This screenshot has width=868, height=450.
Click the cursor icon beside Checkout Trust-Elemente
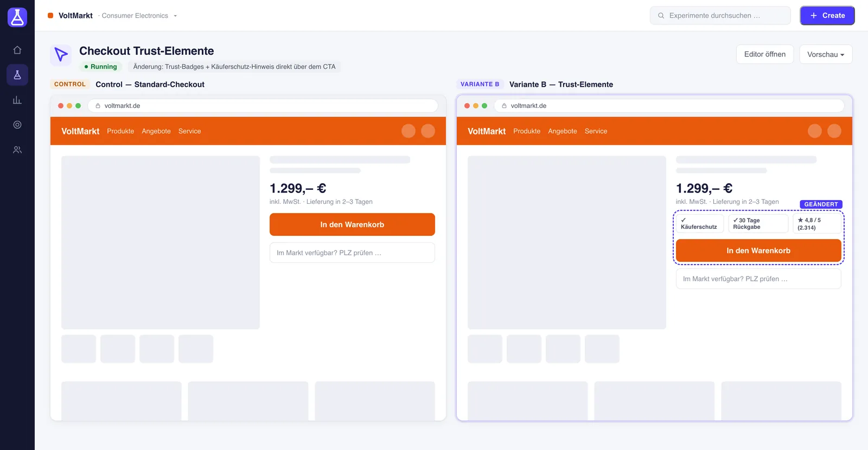coord(61,55)
